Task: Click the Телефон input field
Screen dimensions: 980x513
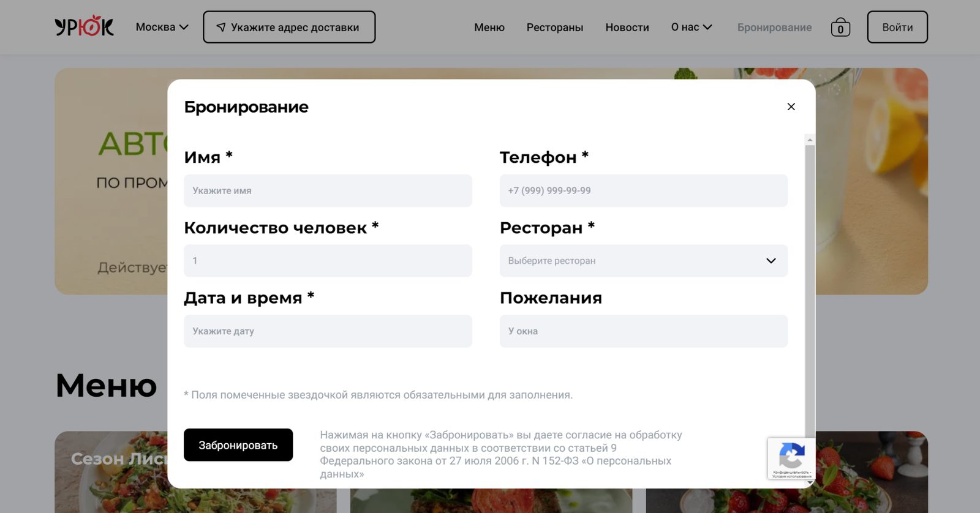Action: tap(643, 191)
